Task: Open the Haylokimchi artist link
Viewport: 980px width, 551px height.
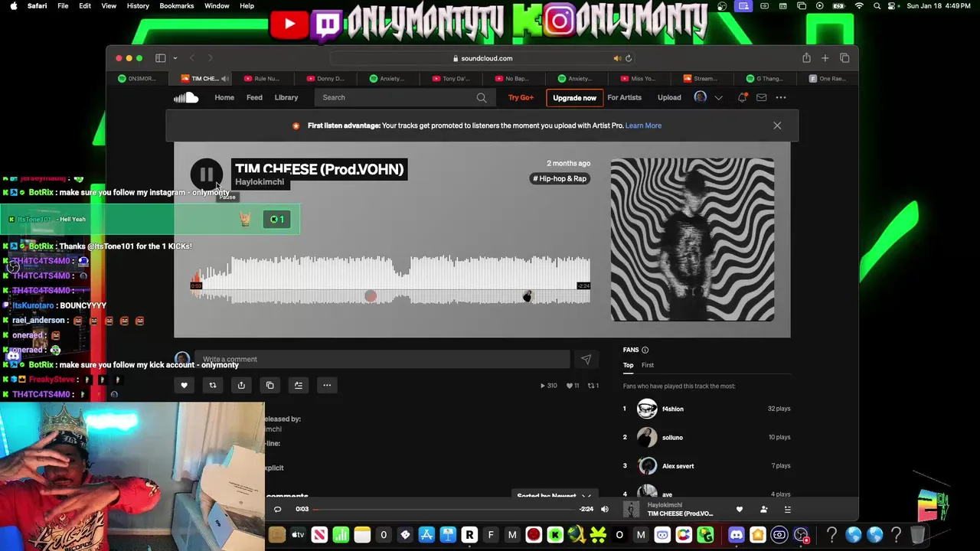Action: (260, 182)
